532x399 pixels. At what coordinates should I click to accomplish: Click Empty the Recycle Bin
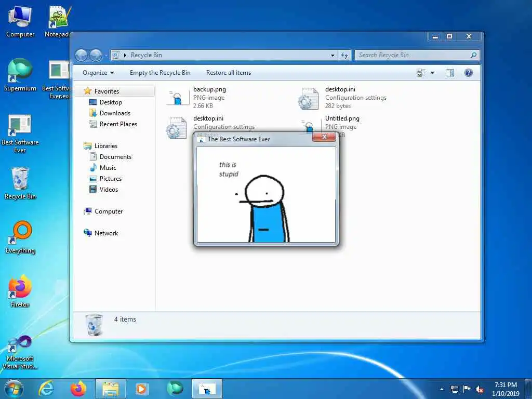click(160, 73)
